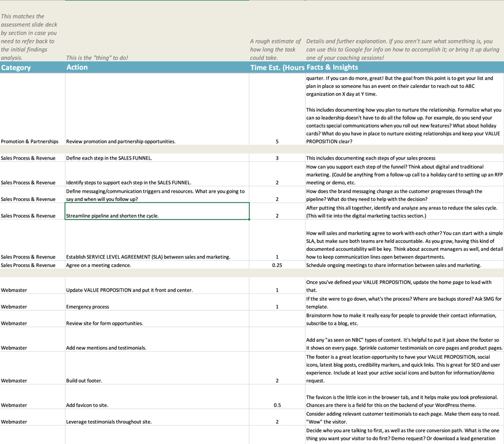Select 'Add new mentions and testimonials.' cell
504x444 pixels.
(157, 339)
